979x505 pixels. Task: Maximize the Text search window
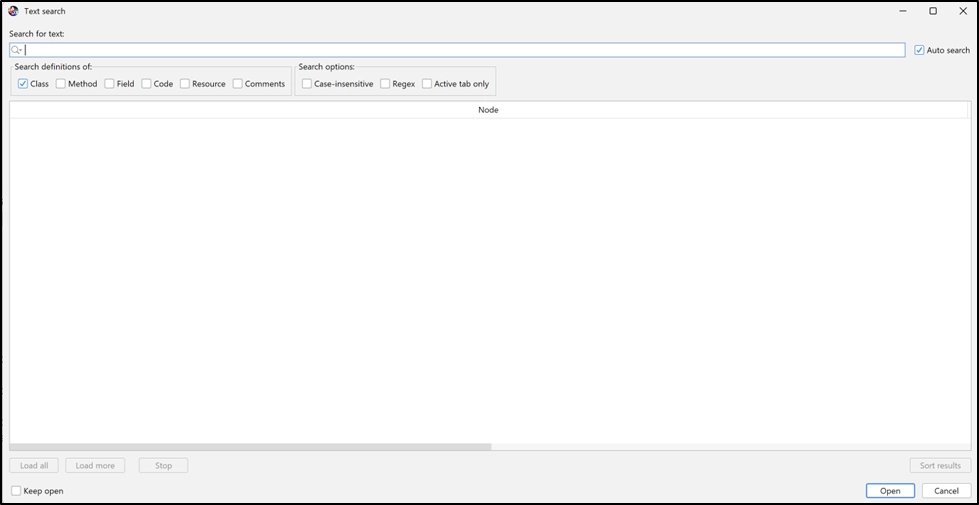[x=933, y=11]
